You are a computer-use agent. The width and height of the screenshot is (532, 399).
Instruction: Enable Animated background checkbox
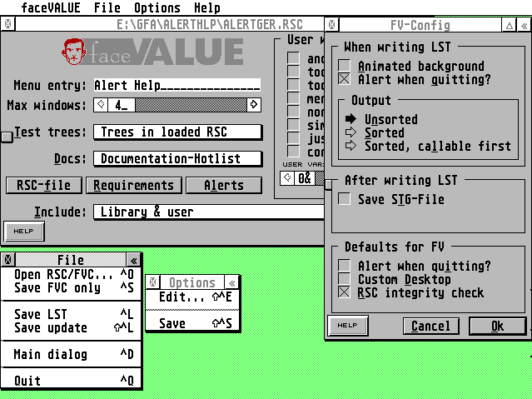[345, 66]
